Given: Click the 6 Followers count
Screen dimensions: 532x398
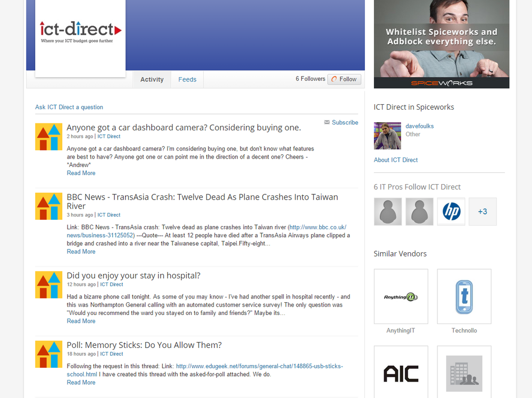Looking at the screenshot, I should point(310,79).
